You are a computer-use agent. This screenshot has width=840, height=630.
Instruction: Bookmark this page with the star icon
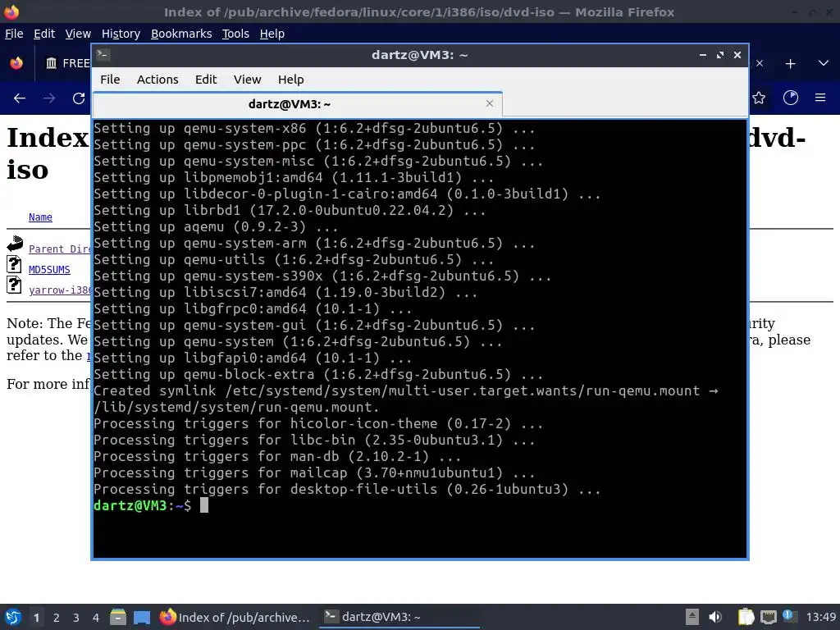pyautogui.click(x=759, y=98)
